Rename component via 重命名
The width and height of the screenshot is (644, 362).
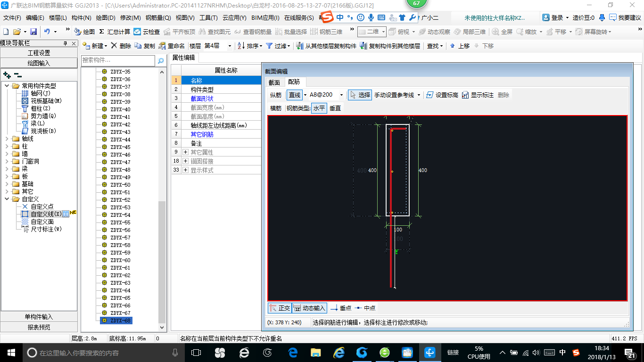[x=172, y=46]
